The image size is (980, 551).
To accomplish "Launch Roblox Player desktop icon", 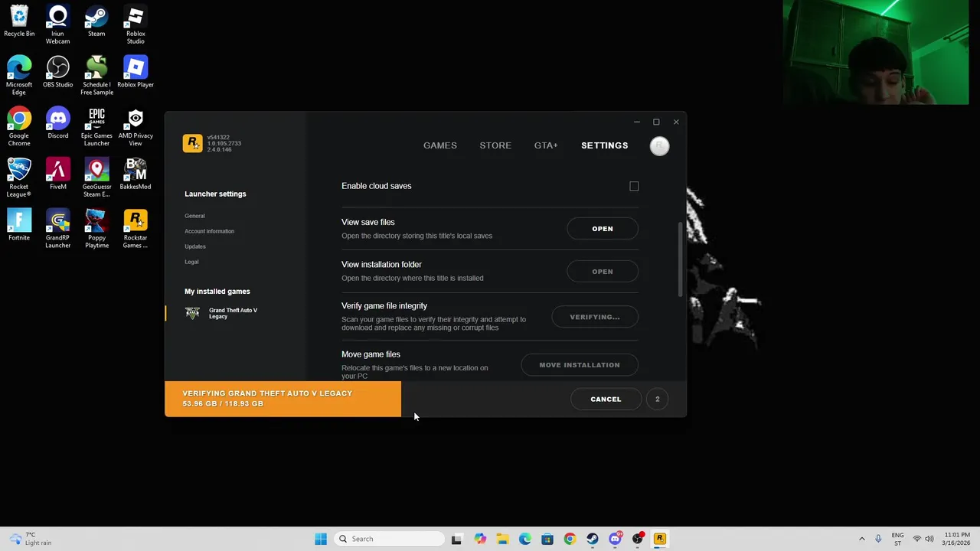I will point(136,72).
